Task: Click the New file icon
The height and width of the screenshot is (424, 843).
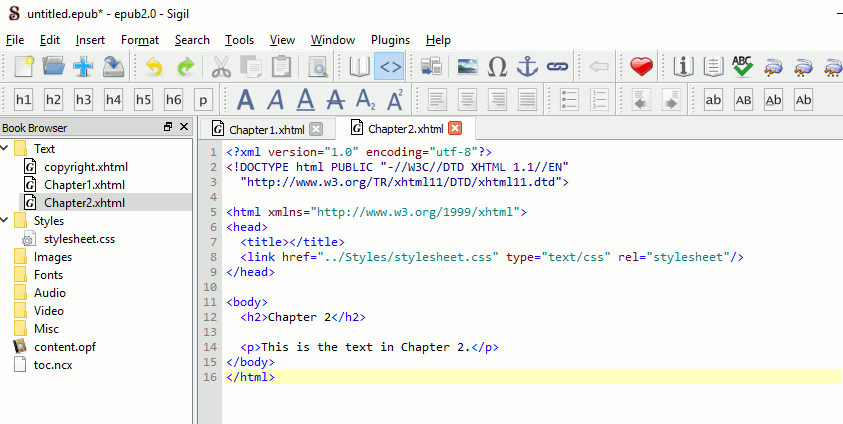Action: click(x=24, y=67)
